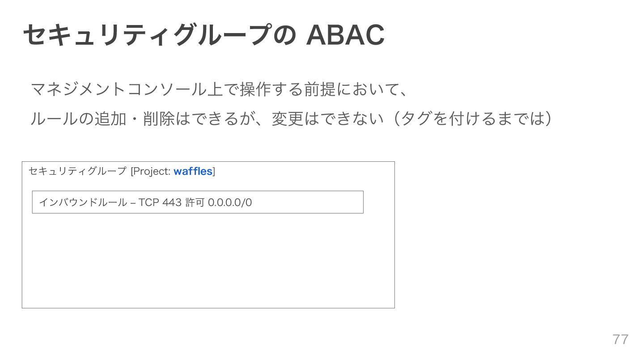Click the TCP 443 text in rule
This screenshot has width=644, height=362.
(x=160, y=202)
